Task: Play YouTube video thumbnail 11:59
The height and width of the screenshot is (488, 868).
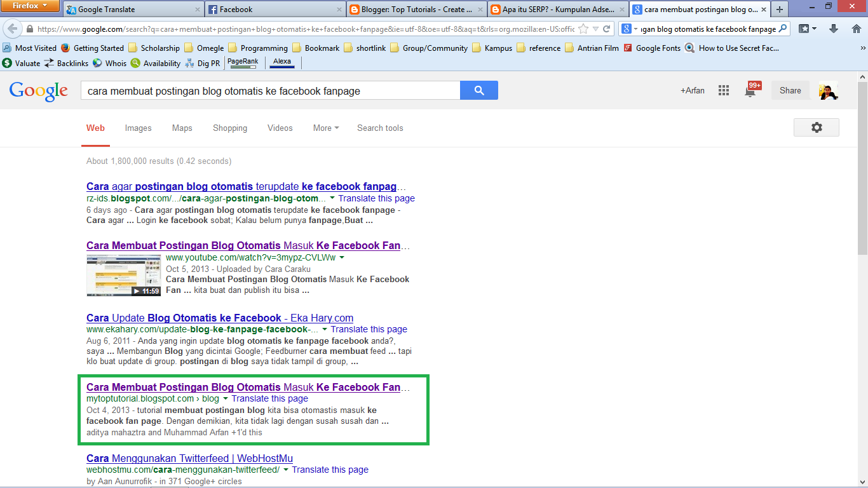Action: pos(123,275)
